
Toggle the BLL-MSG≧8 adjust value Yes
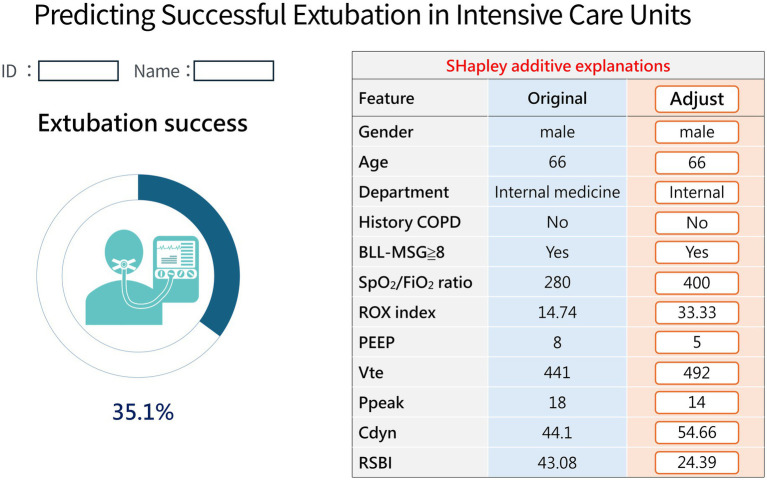coord(697,252)
